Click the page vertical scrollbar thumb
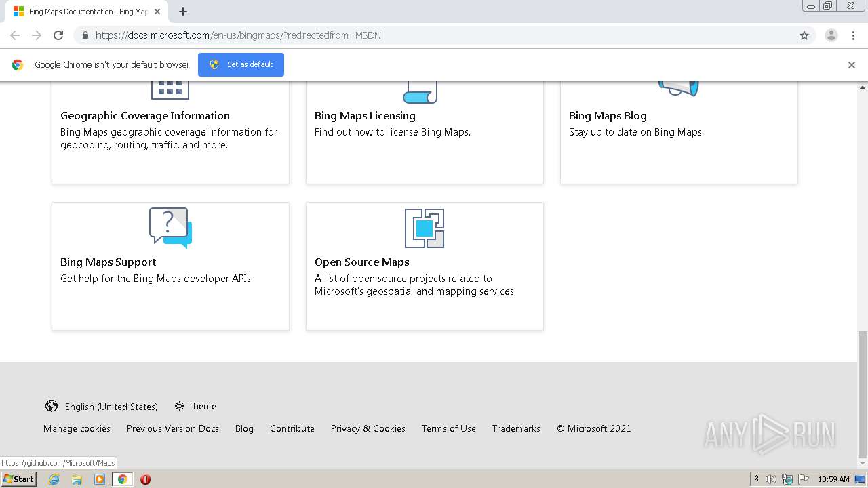 point(863,395)
